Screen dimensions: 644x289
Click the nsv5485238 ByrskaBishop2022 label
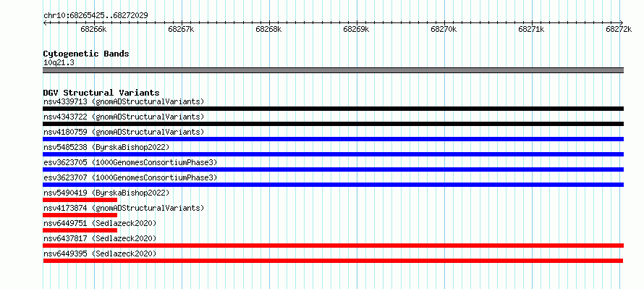tap(106, 147)
